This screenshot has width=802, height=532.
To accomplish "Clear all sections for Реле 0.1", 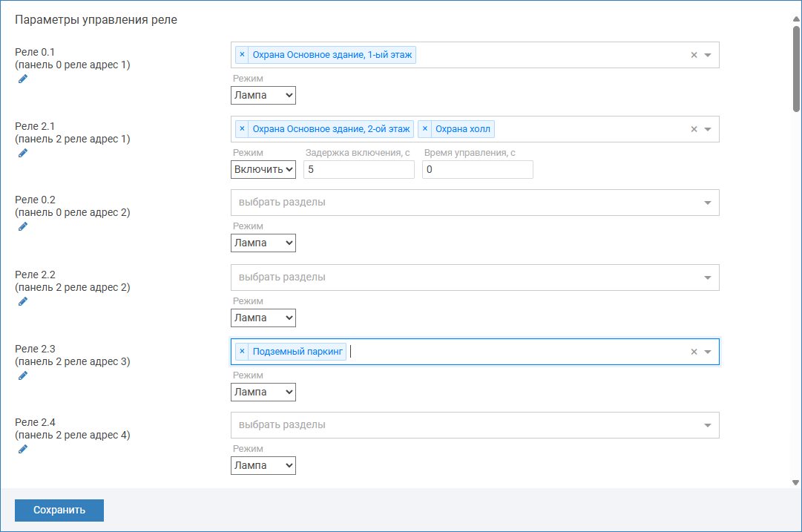I will tap(694, 55).
